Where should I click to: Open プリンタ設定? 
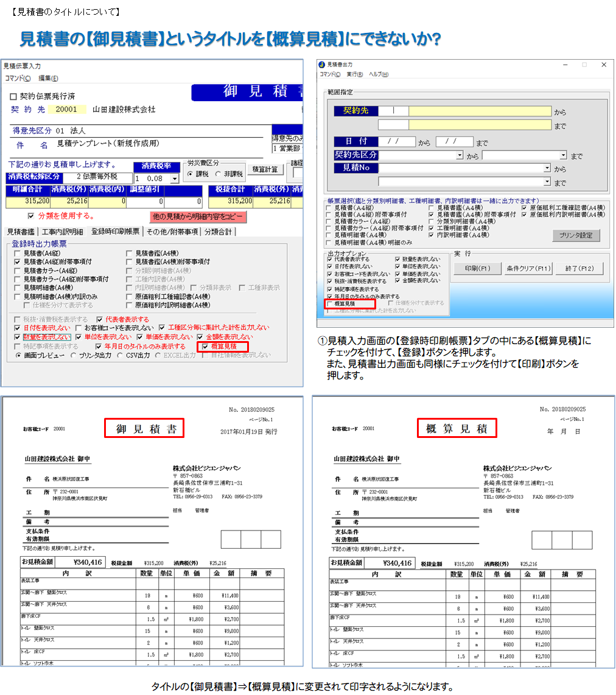[576, 235]
